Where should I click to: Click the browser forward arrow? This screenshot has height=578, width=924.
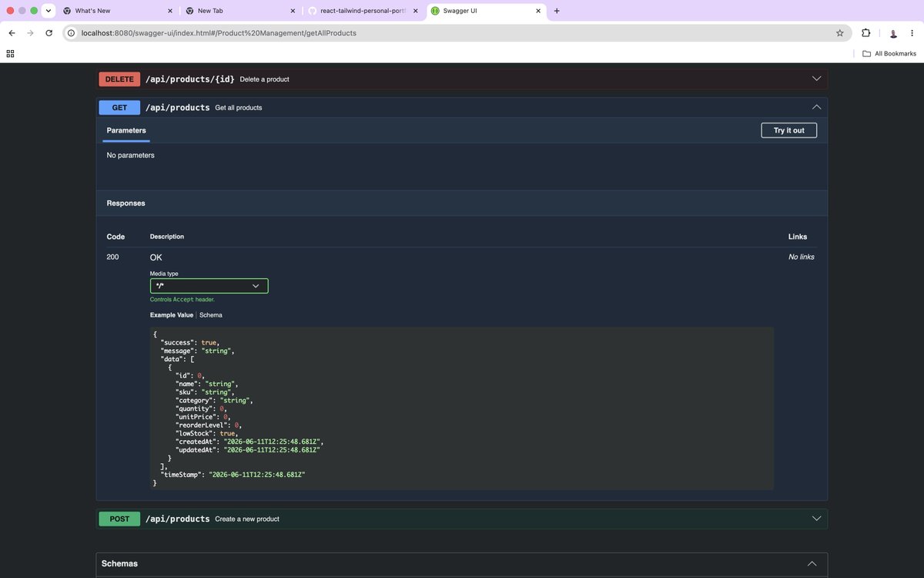click(30, 33)
